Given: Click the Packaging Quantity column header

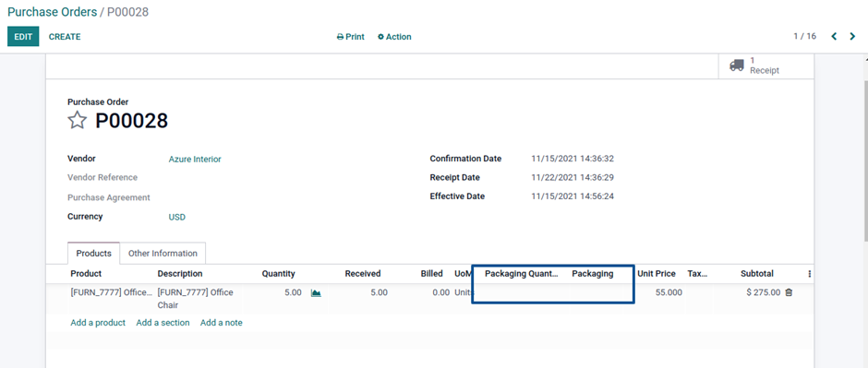Looking at the screenshot, I should [x=522, y=274].
